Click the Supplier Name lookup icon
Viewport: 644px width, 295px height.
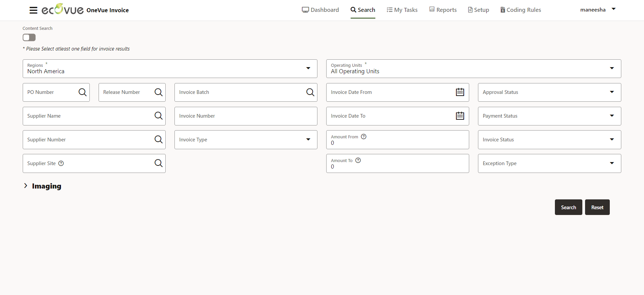pyautogui.click(x=158, y=116)
